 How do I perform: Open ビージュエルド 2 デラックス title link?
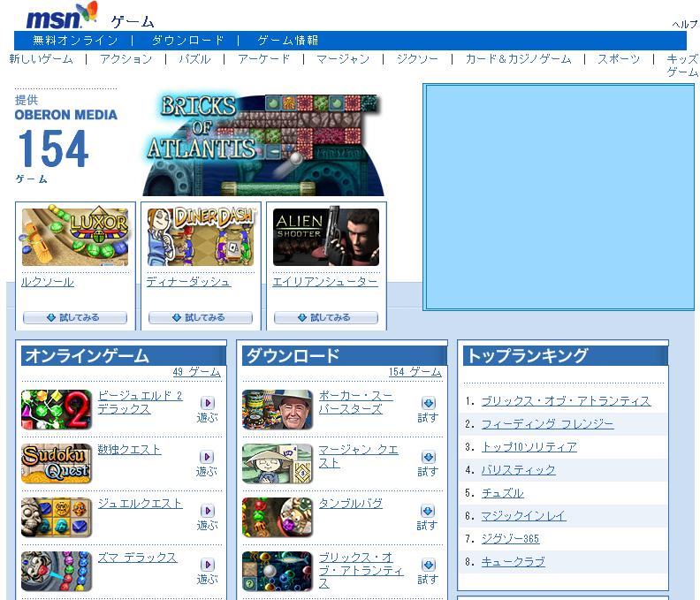[x=141, y=402]
